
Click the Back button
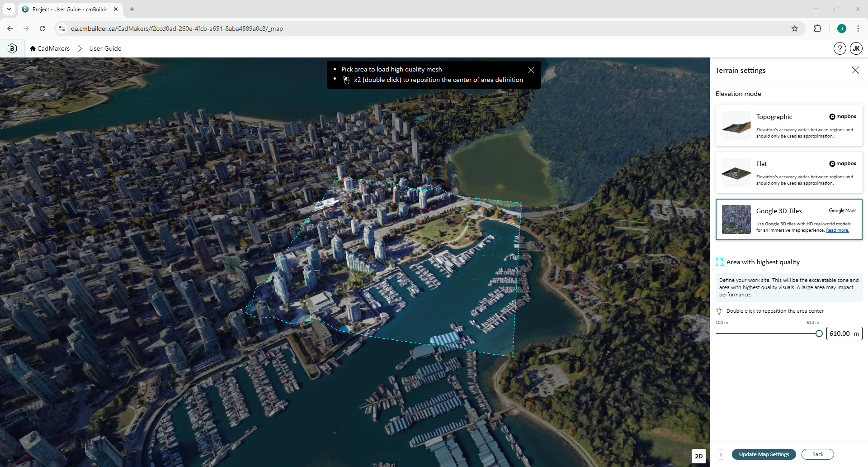point(818,454)
